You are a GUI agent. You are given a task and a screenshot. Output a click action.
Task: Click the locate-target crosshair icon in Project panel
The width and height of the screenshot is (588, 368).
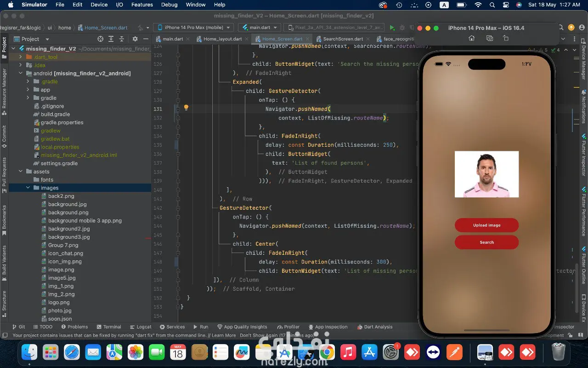click(101, 39)
